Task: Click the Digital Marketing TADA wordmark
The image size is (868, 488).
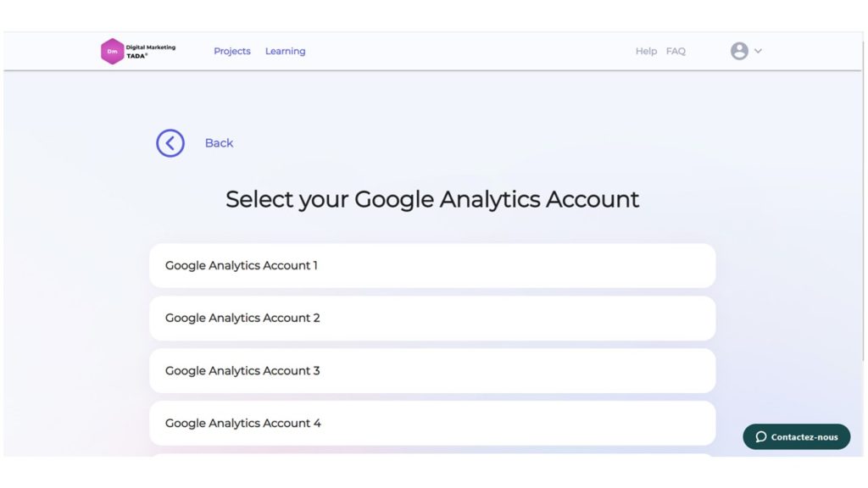Action: click(x=151, y=52)
